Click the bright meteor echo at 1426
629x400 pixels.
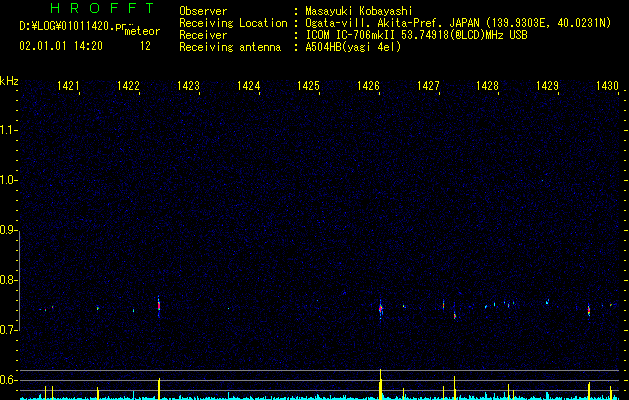(x=380, y=309)
